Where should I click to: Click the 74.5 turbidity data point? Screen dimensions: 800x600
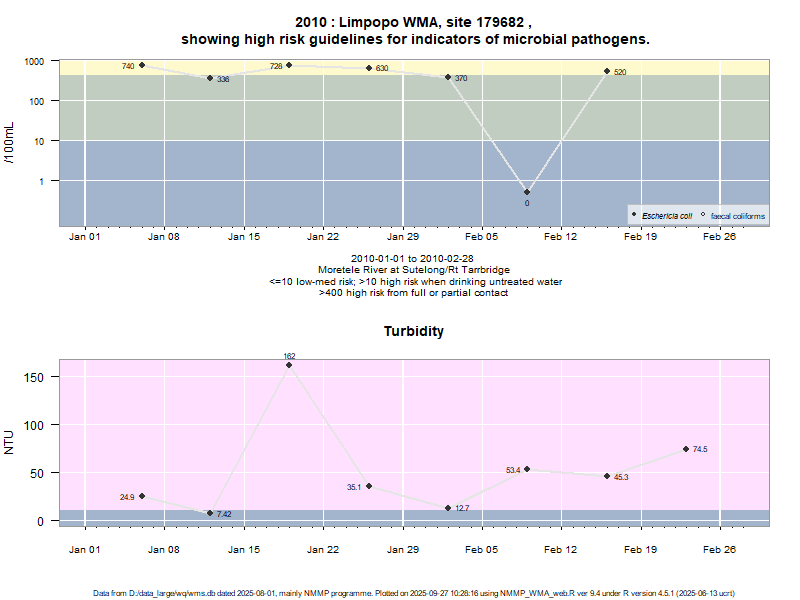(x=686, y=449)
